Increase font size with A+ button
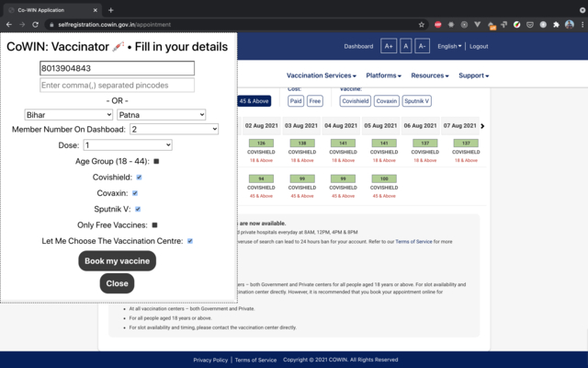The width and height of the screenshot is (588, 368). 389,46
